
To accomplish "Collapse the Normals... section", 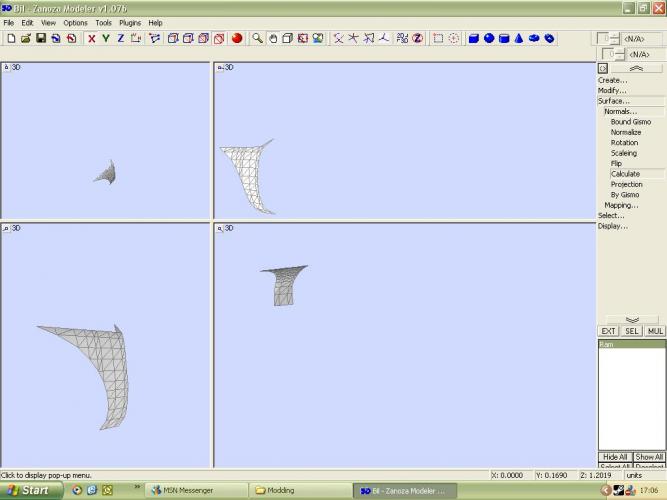I will pos(620,111).
